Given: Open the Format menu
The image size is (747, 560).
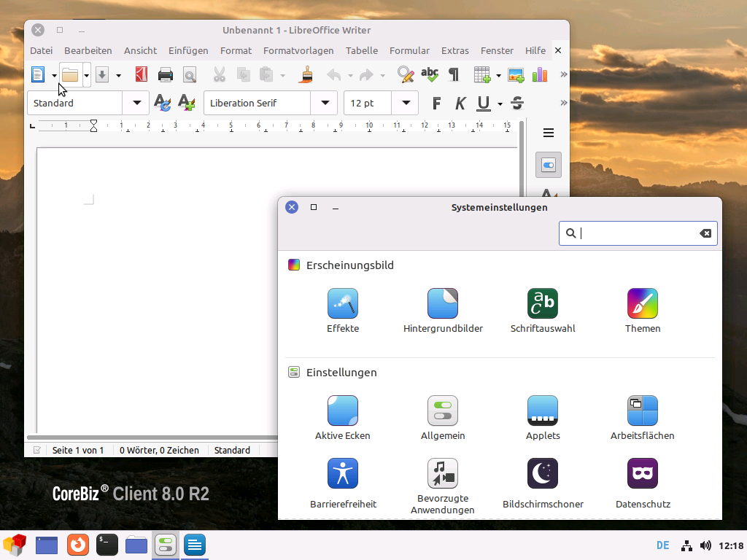Looking at the screenshot, I should [x=236, y=50].
